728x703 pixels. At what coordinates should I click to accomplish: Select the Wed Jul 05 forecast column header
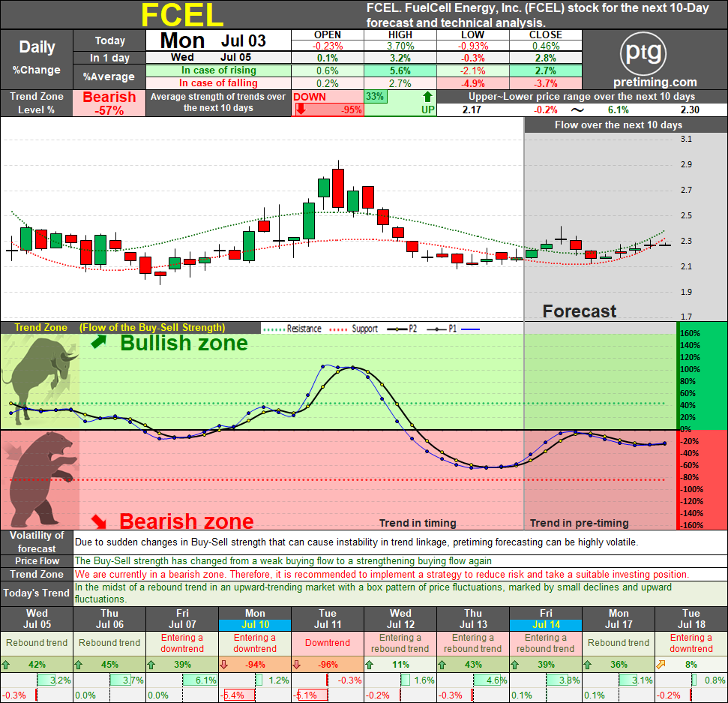(x=37, y=619)
